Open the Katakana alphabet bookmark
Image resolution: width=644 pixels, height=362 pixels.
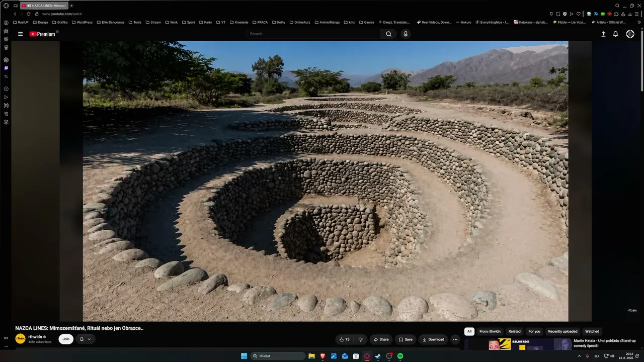[531, 22]
